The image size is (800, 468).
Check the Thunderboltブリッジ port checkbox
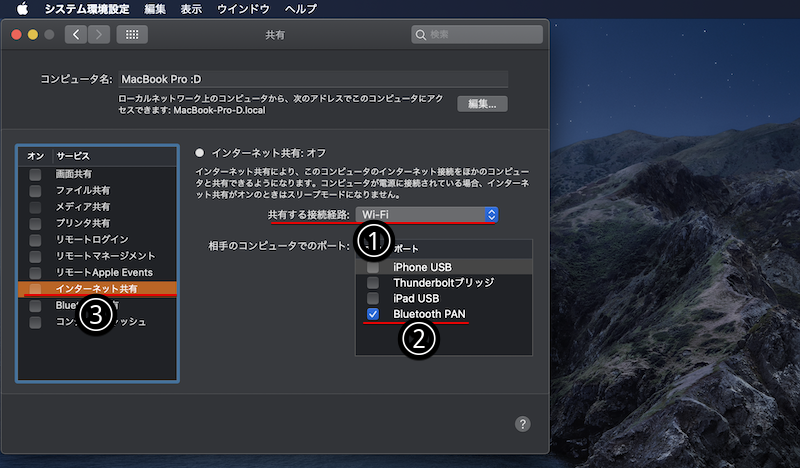[x=373, y=283]
